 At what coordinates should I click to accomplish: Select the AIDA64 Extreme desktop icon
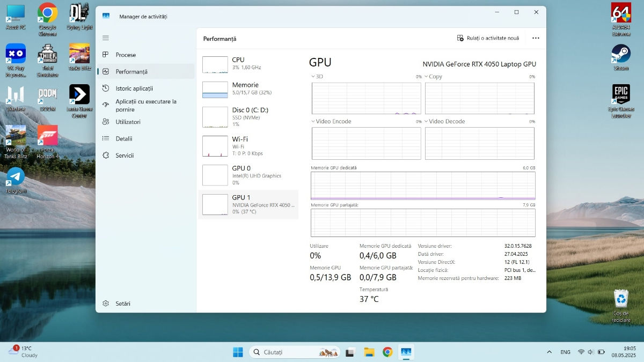(x=621, y=19)
